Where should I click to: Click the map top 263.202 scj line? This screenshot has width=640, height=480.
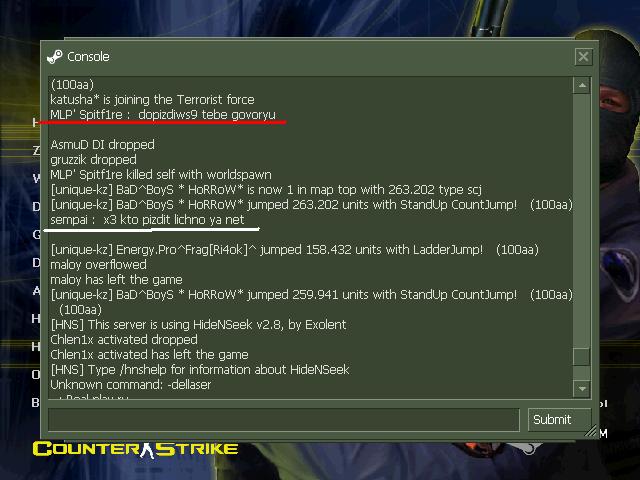pyautogui.click(x=266, y=189)
